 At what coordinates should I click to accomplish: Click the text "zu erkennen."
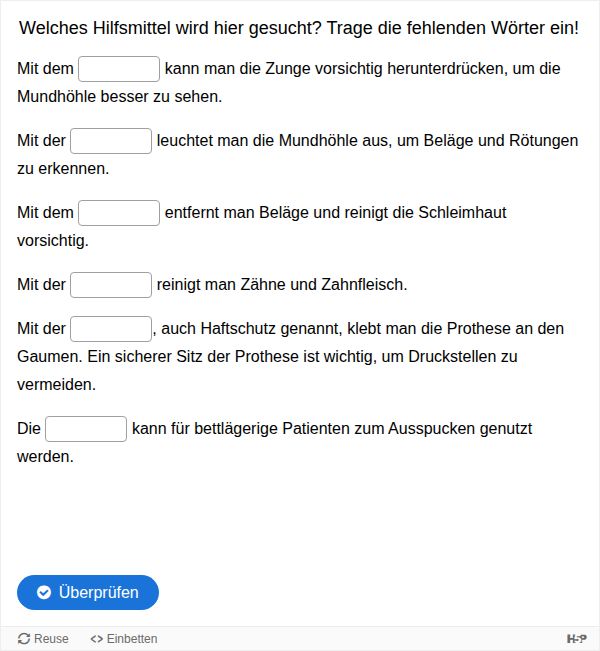[63, 169]
